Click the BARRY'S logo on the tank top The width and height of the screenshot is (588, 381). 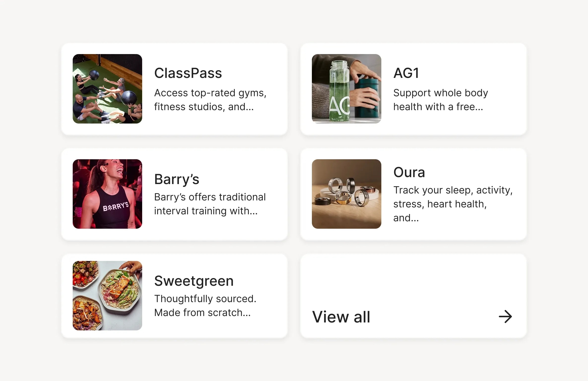coord(116,206)
